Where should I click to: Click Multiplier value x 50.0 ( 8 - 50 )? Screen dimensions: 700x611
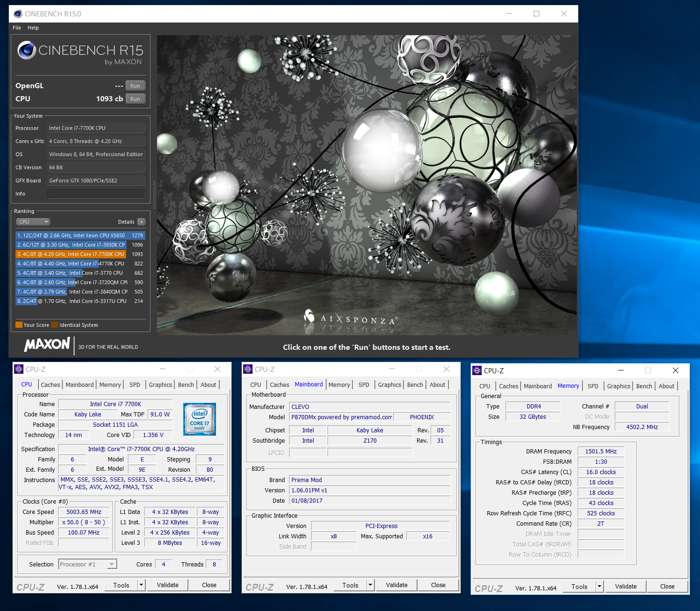tap(84, 522)
